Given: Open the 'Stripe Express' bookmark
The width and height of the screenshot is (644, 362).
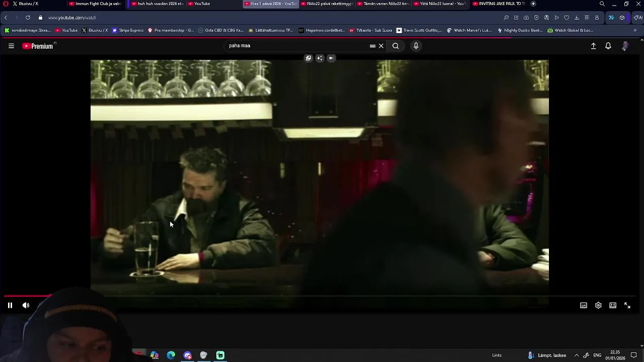Looking at the screenshot, I should 128,30.
